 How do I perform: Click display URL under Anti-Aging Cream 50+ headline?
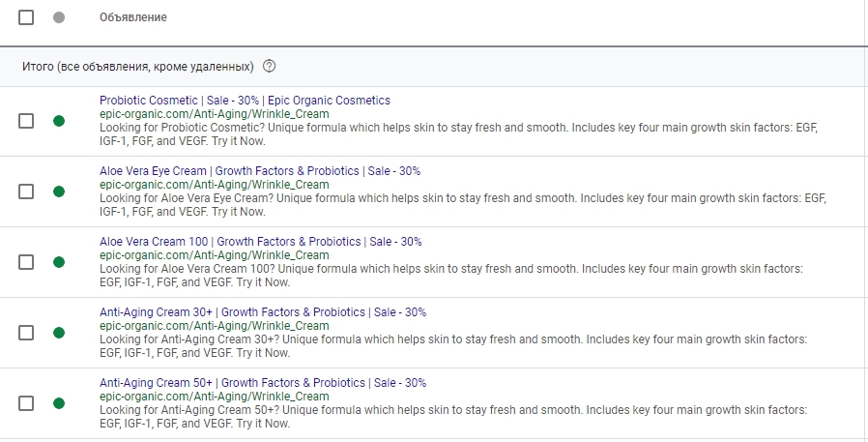click(x=215, y=397)
